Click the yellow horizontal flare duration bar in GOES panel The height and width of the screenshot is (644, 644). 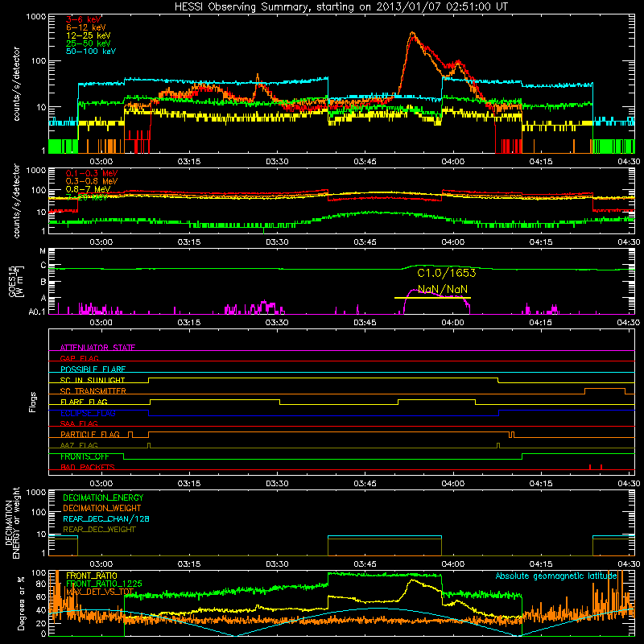(432, 297)
